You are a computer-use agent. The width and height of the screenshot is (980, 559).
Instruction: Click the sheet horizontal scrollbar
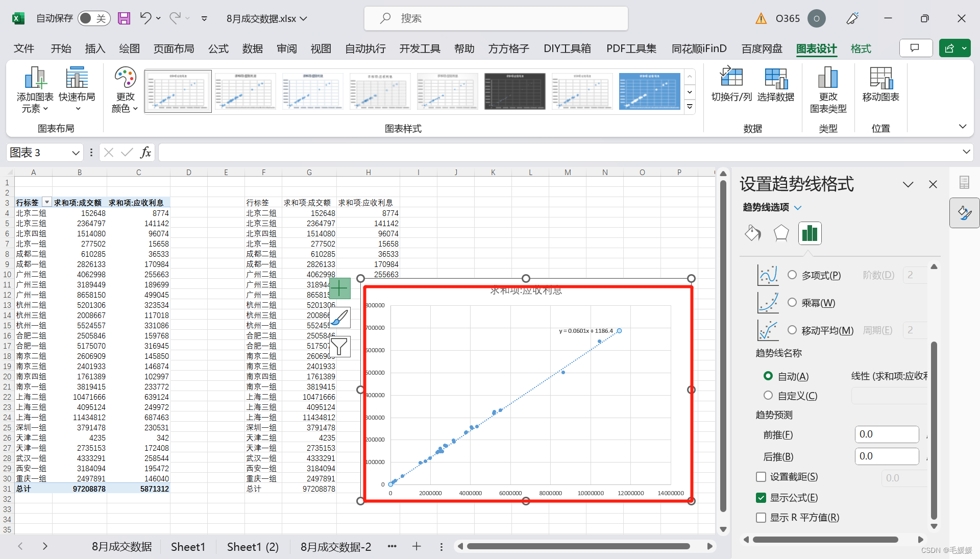578,546
